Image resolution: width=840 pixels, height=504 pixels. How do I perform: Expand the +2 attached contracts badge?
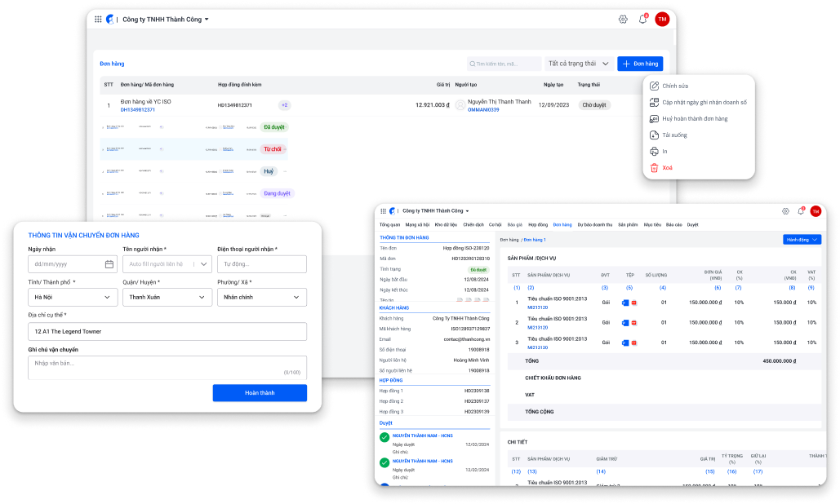coord(284,105)
